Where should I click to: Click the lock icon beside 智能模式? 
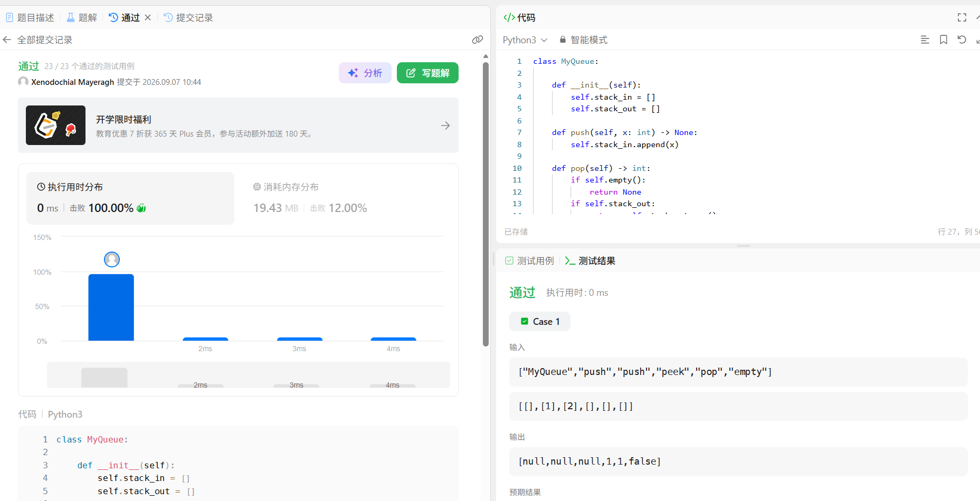(x=563, y=40)
